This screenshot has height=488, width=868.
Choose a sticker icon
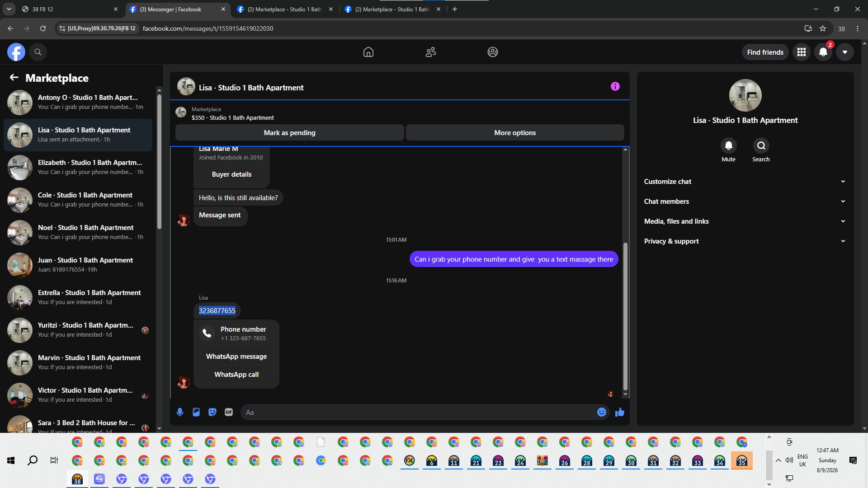[212, 412]
